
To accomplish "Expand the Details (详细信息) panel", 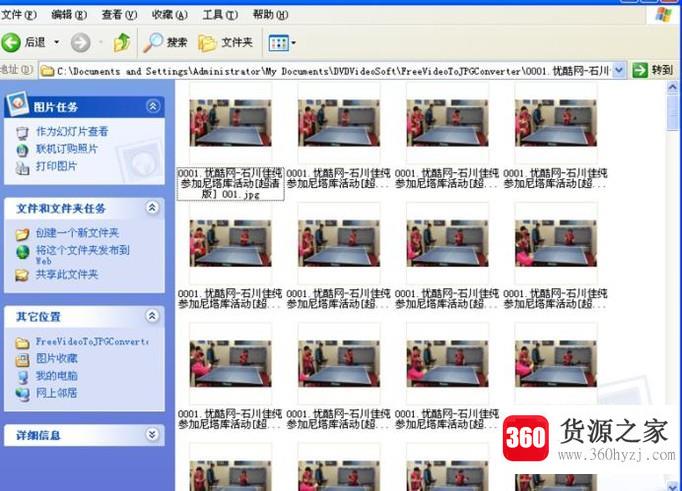I will [152, 434].
